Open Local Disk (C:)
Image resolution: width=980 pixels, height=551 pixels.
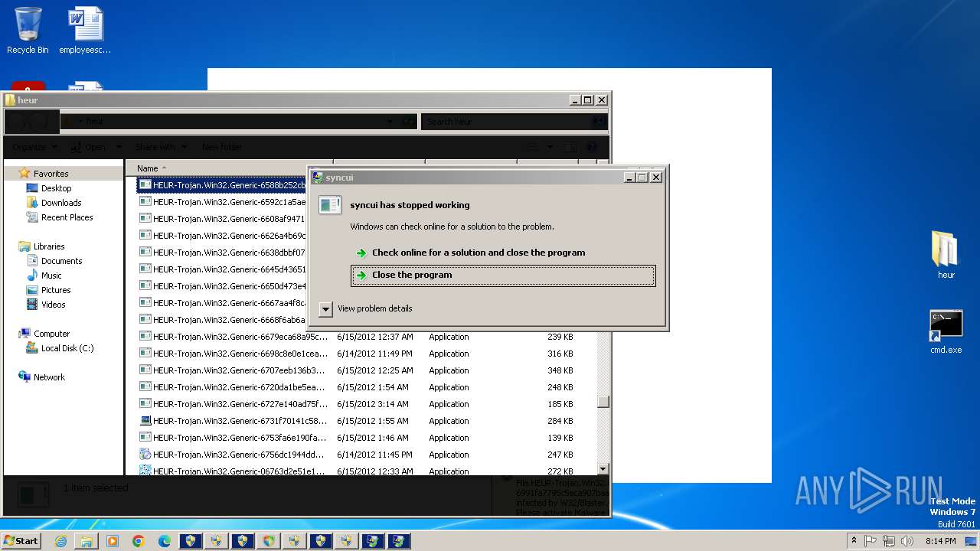point(67,348)
